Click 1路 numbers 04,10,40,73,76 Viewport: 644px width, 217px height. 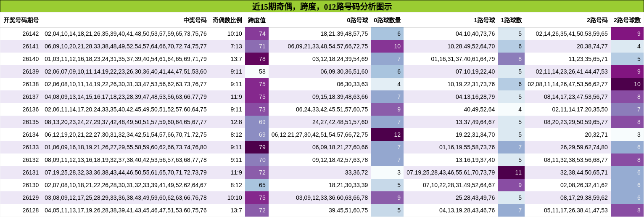pyautogui.click(x=475, y=34)
